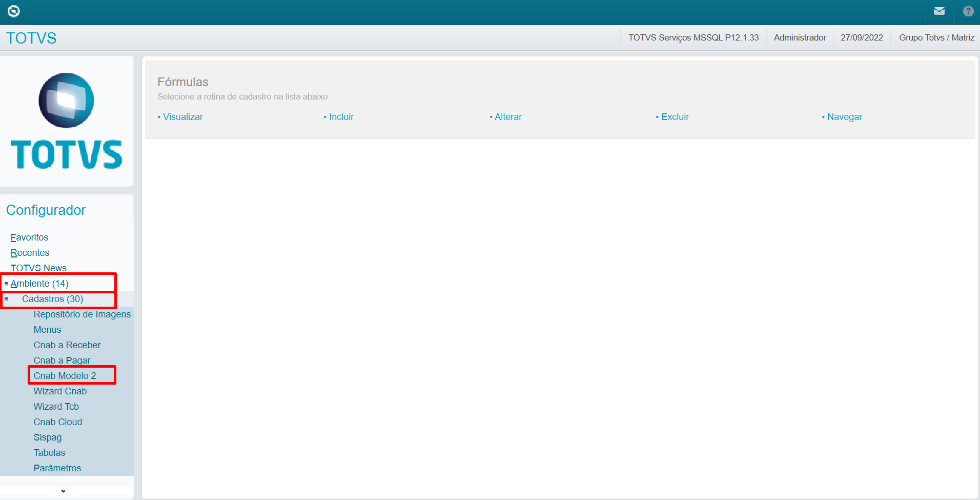980x500 pixels.
Task: Click the Administrador user label
Action: coord(800,37)
